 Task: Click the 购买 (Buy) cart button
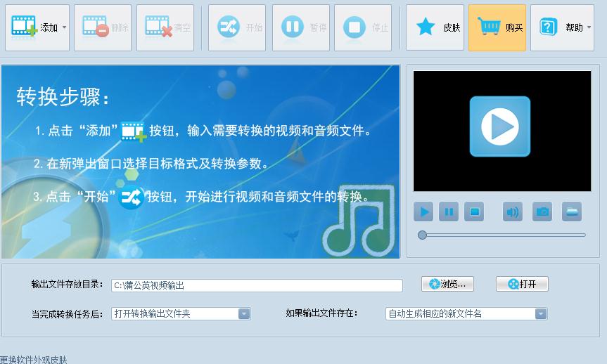pos(497,27)
